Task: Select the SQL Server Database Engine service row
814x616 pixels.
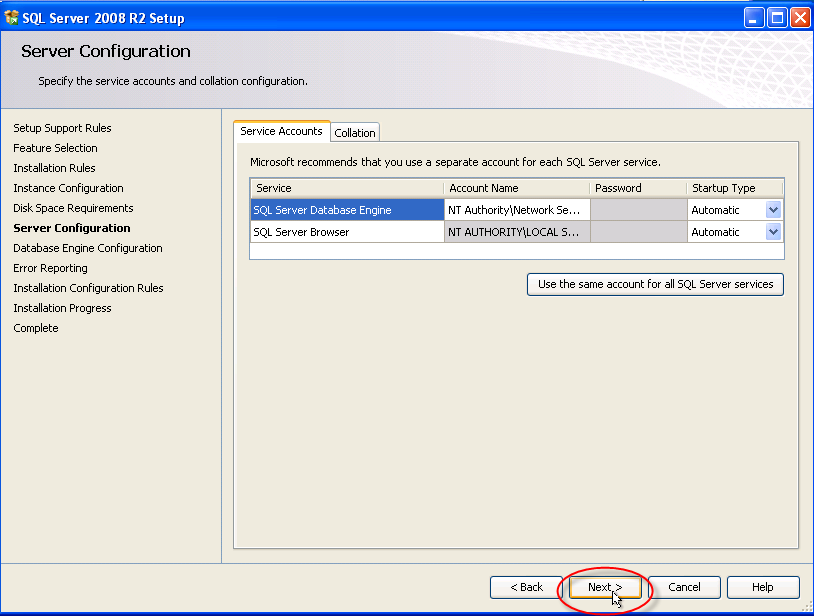Action: pyautogui.click(x=347, y=210)
